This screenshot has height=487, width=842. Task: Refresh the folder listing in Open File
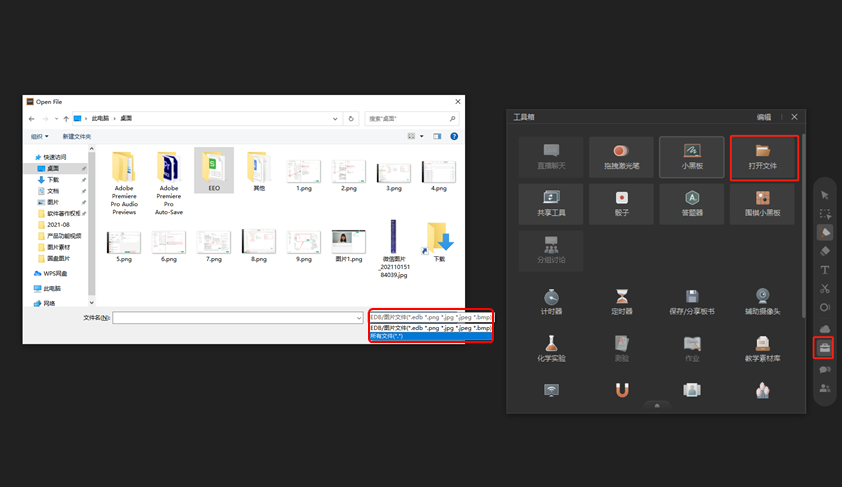pos(351,119)
